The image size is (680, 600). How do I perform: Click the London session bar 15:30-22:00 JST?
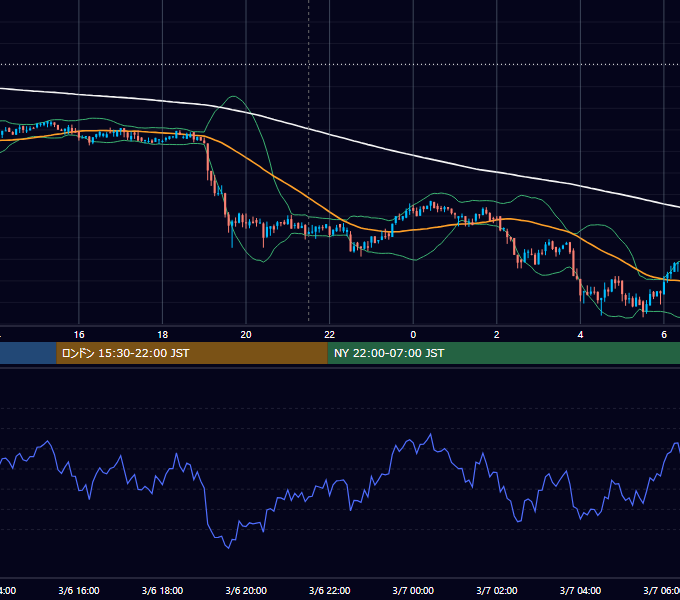pyautogui.click(x=192, y=353)
